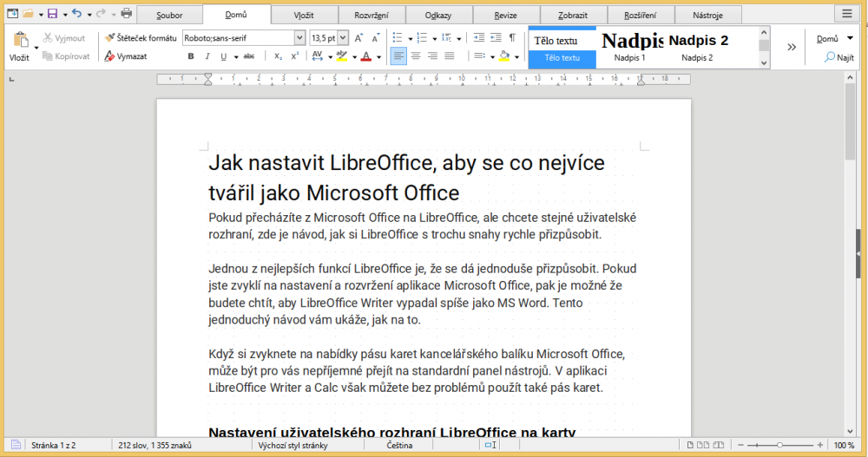Image resolution: width=868 pixels, height=457 pixels.
Task: Click the vertical scrollbar thumb
Action: [850, 123]
